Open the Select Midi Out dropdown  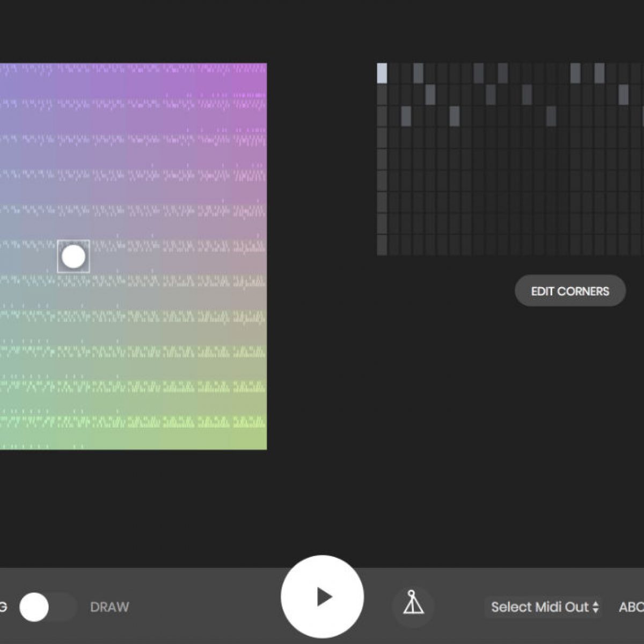click(x=544, y=607)
